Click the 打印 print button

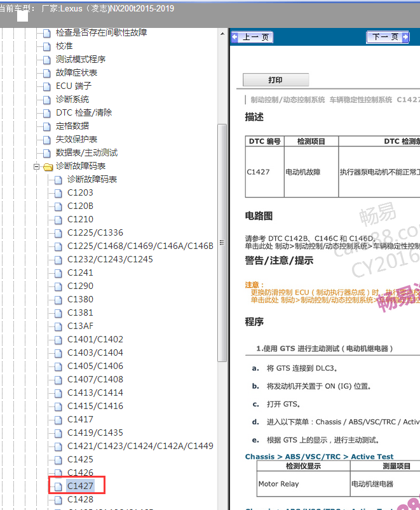[276, 79]
